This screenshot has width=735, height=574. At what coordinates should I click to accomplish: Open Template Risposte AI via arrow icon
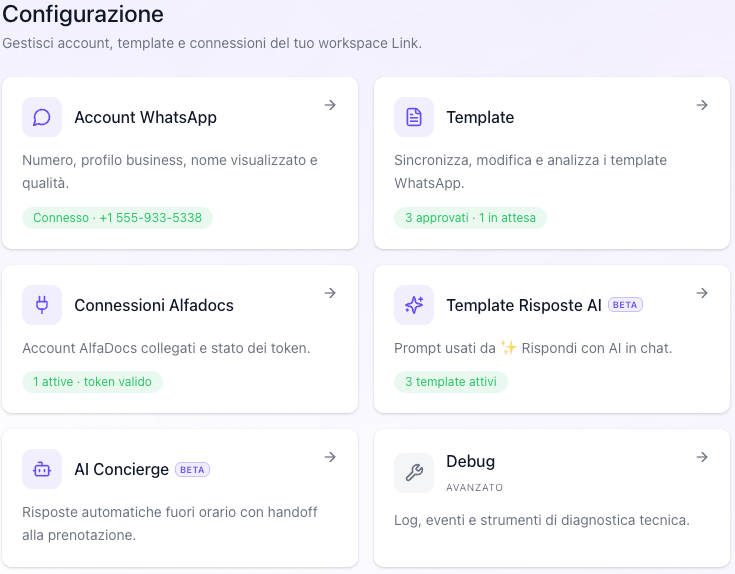point(702,293)
